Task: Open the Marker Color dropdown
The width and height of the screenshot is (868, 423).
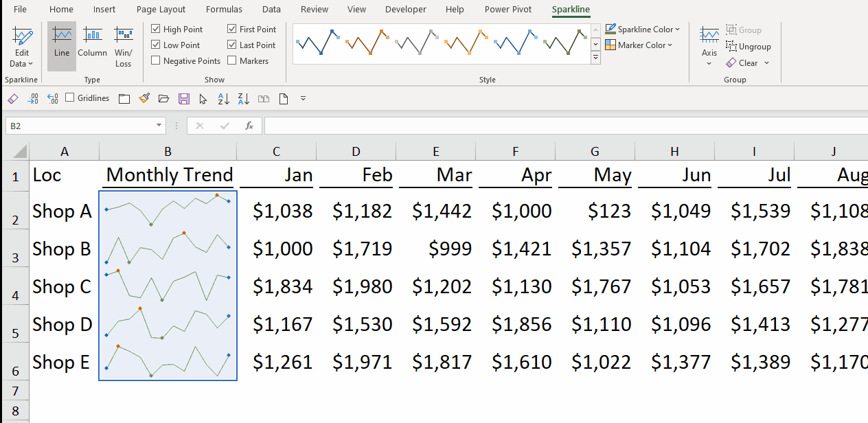Action: [x=639, y=45]
